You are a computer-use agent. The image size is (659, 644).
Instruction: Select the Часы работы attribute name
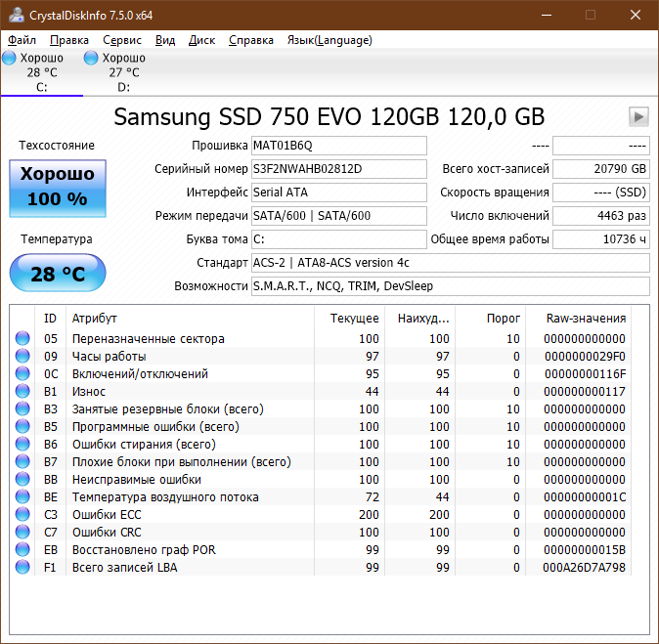[110, 357]
